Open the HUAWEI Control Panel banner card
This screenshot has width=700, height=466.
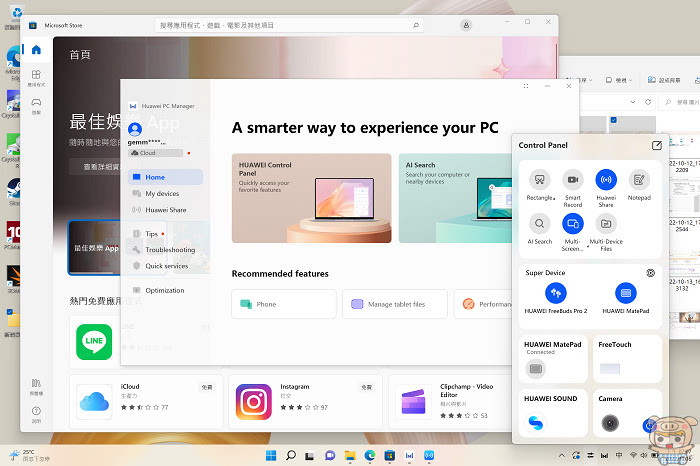point(312,198)
